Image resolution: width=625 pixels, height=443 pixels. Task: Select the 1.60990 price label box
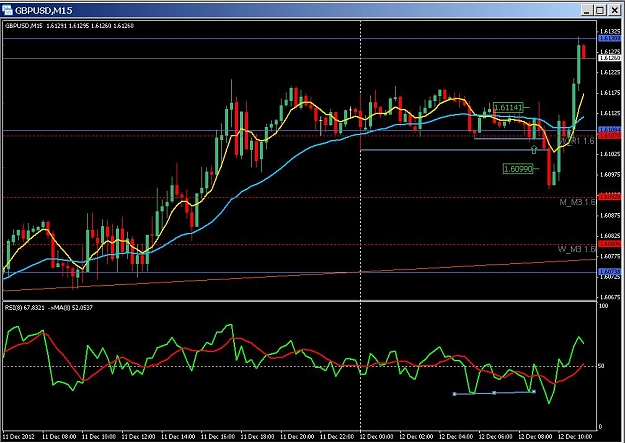coord(518,169)
